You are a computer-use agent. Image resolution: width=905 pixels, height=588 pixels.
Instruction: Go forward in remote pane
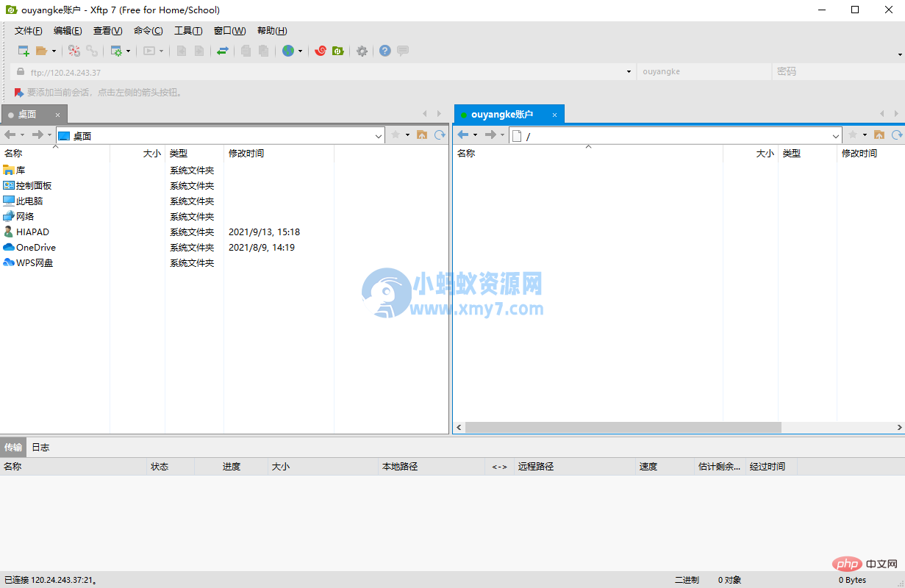click(490, 135)
